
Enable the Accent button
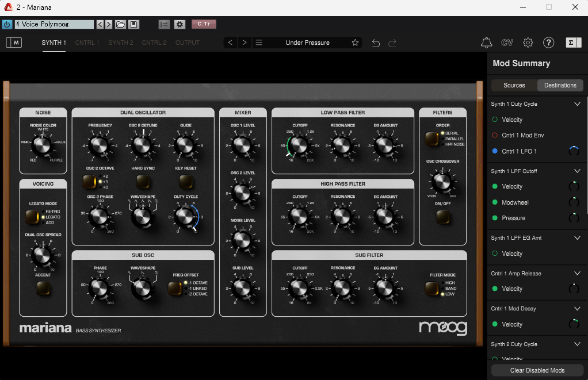tap(43, 288)
